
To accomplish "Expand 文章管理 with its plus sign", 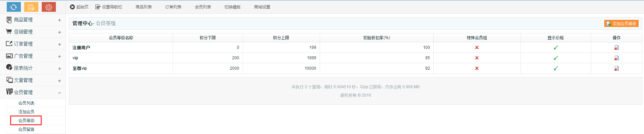I will [x=60, y=81].
